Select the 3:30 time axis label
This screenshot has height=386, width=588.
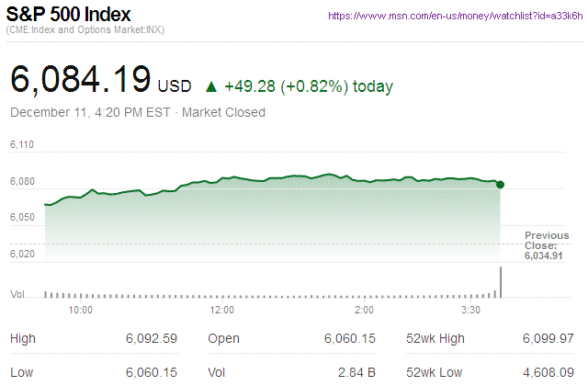(x=471, y=311)
